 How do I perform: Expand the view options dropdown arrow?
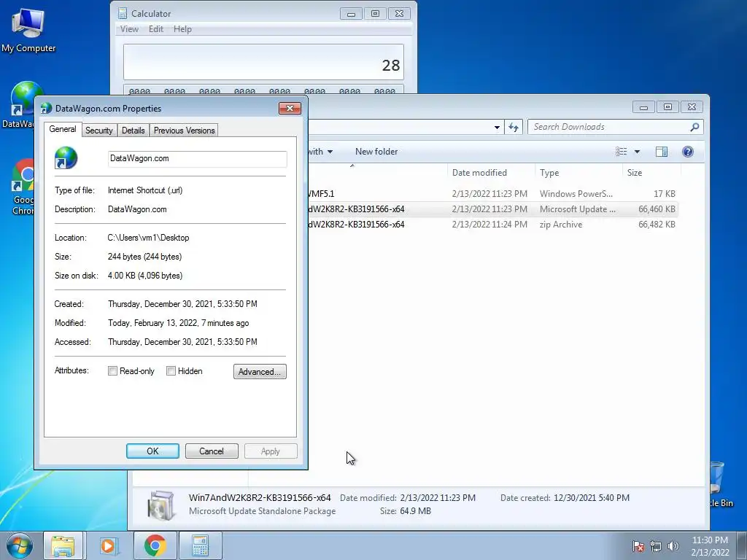637,152
